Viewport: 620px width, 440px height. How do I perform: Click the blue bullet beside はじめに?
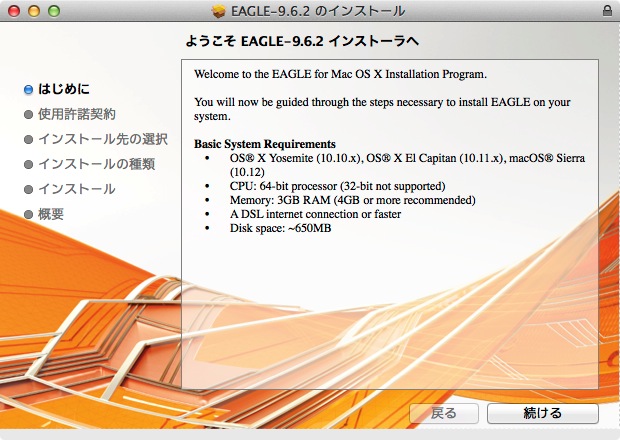(29, 89)
